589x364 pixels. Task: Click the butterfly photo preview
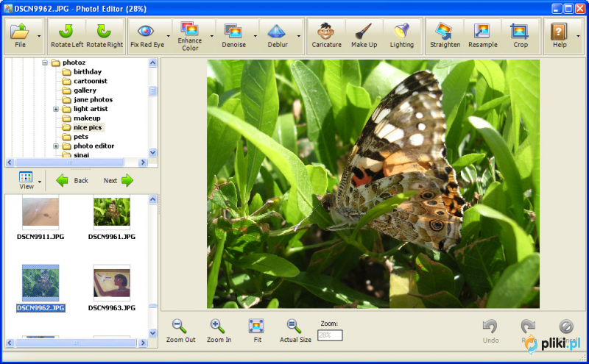click(373, 184)
